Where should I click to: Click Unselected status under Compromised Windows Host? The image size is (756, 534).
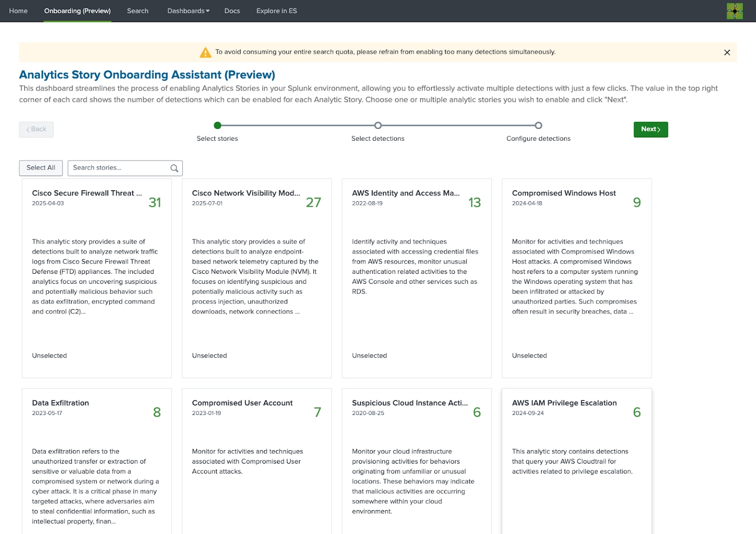coord(529,356)
